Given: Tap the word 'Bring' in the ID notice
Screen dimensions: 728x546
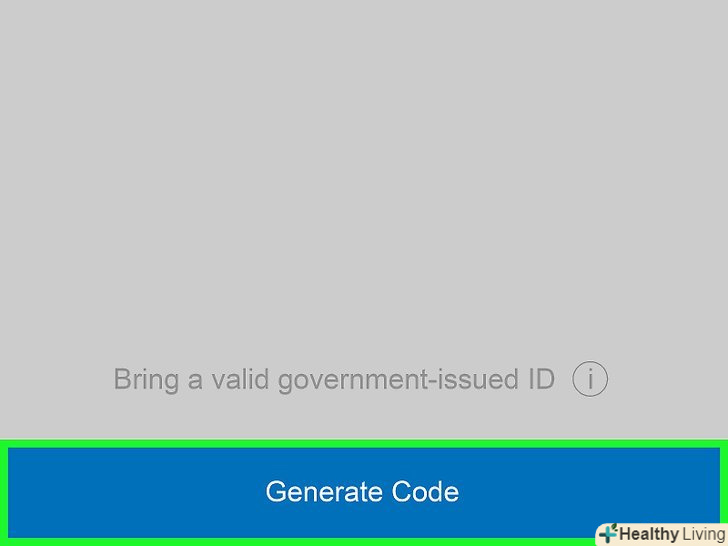Looking at the screenshot, I should click(x=146, y=380).
